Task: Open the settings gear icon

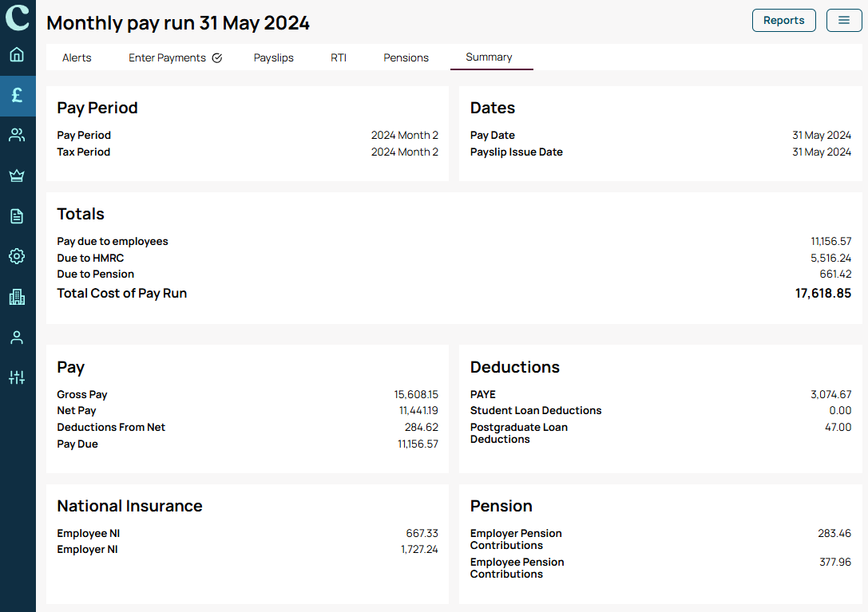Action: click(17, 256)
